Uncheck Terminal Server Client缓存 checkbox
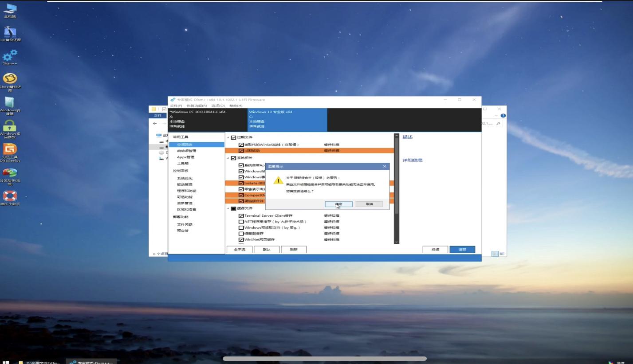Viewport: 633px width, 364px height. 241,215
